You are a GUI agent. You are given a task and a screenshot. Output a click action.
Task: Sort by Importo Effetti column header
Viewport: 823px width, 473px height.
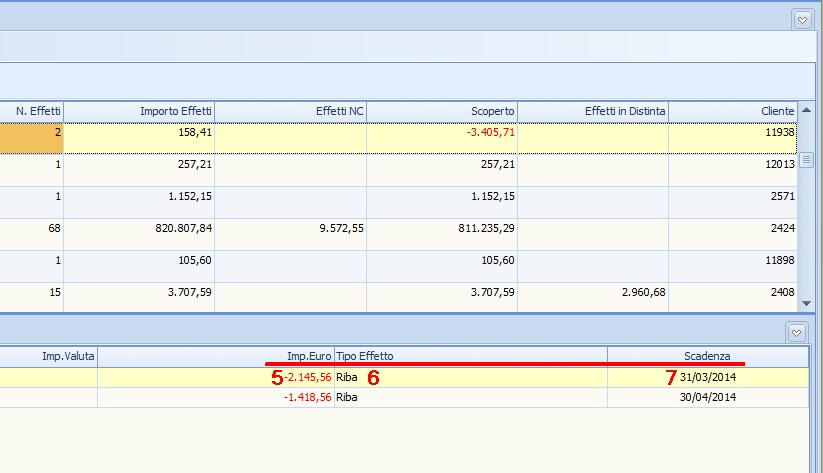coord(139,111)
